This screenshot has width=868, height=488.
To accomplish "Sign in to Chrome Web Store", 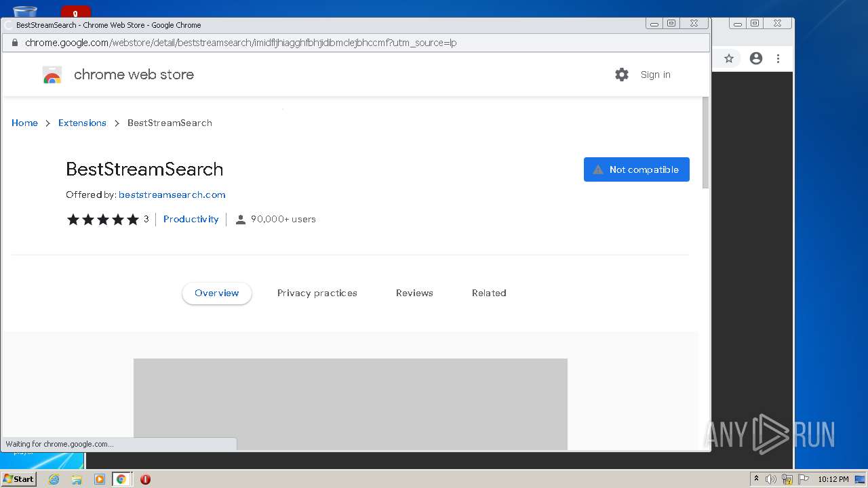I will [x=656, y=75].
